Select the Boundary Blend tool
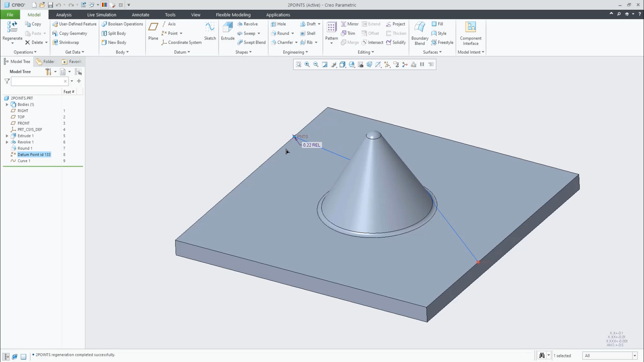644x362 pixels. [420, 33]
